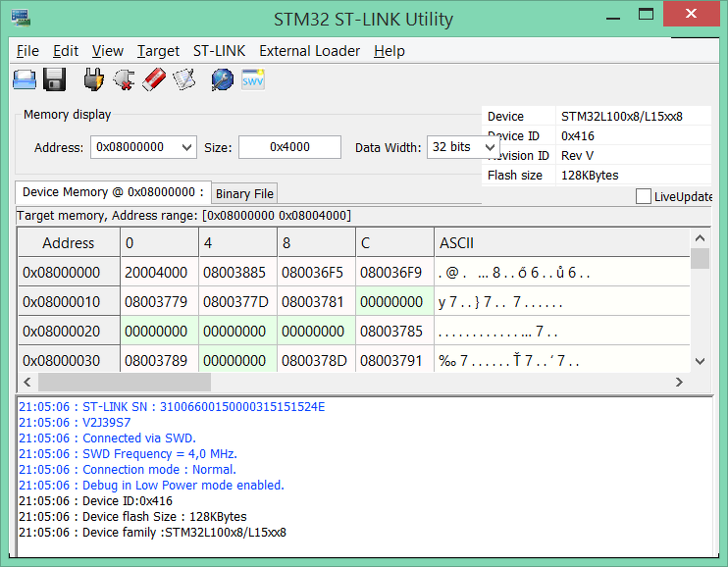
Task: Click the Address column header
Action: coord(69,242)
